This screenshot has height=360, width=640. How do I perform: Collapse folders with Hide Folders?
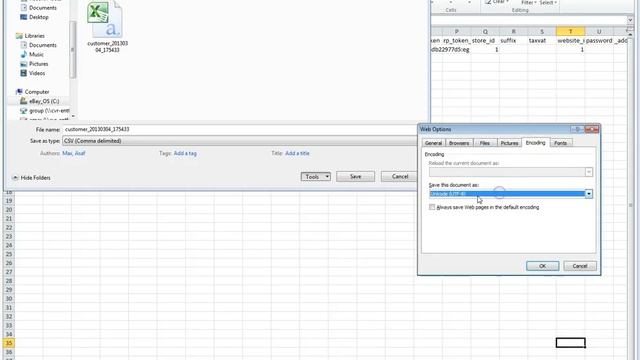point(31,178)
